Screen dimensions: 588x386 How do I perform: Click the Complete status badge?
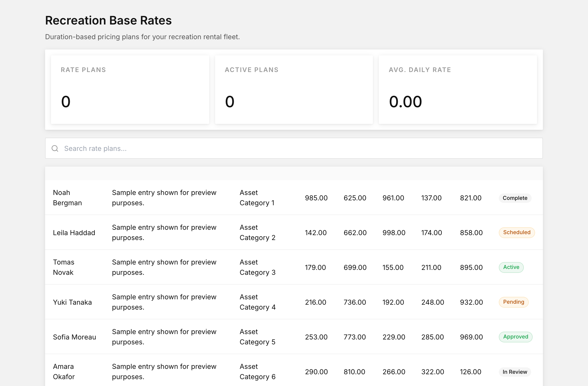[515, 198]
